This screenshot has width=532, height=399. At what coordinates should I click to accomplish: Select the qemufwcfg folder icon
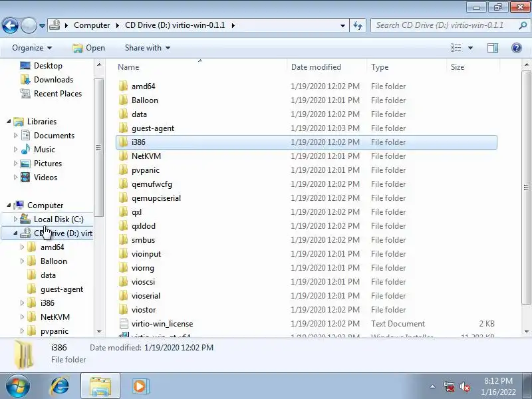click(x=124, y=184)
